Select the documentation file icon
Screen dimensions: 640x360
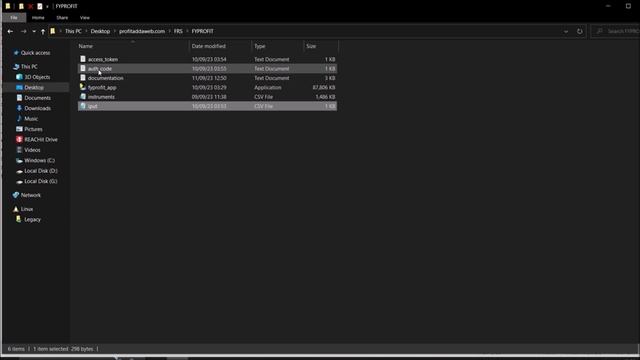[83, 78]
